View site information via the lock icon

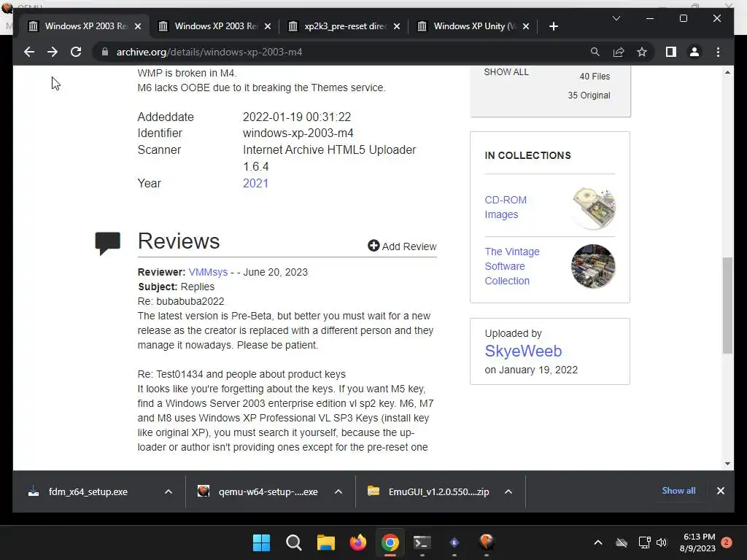[x=105, y=52]
